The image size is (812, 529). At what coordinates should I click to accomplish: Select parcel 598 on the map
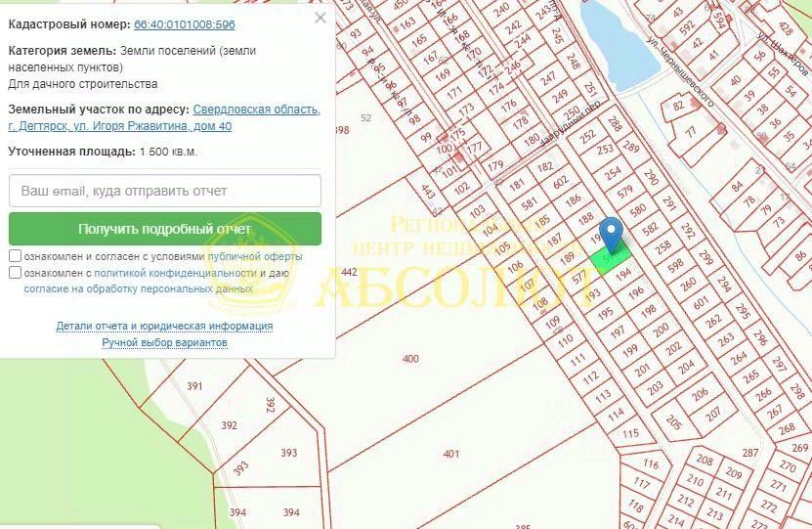[x=675, y=266]
